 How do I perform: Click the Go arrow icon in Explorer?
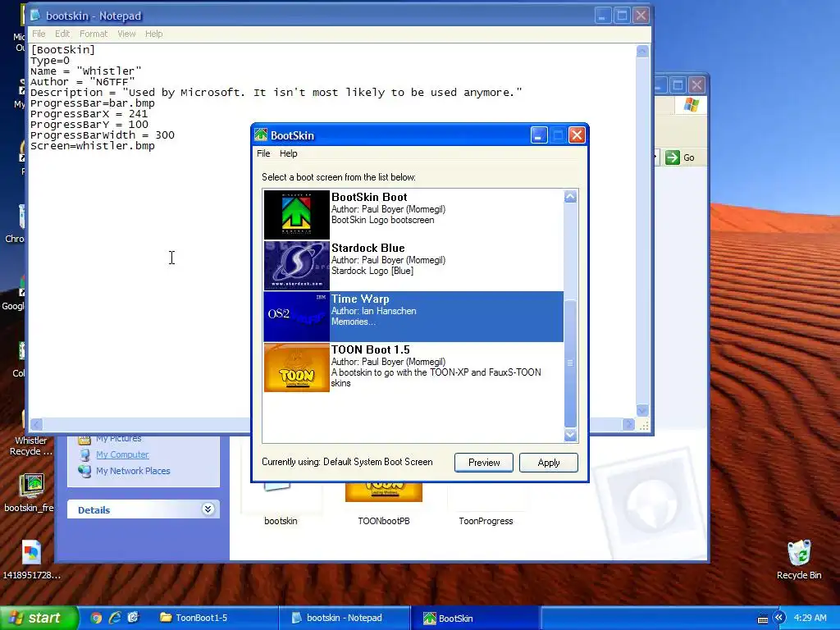coord(672,157)
